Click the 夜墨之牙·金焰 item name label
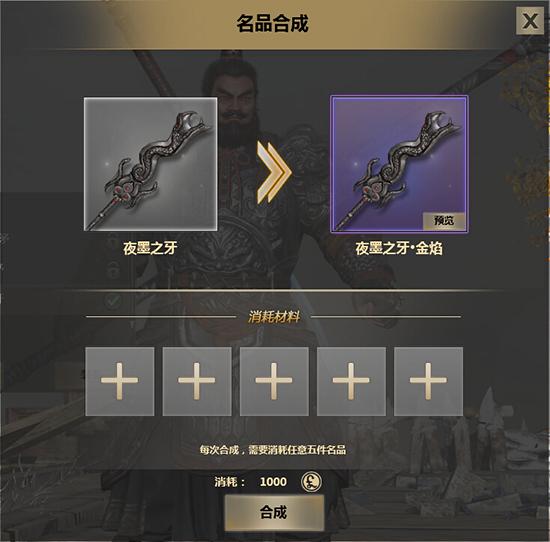Screen dimensions: 550x542 click(x=399, y=248)
